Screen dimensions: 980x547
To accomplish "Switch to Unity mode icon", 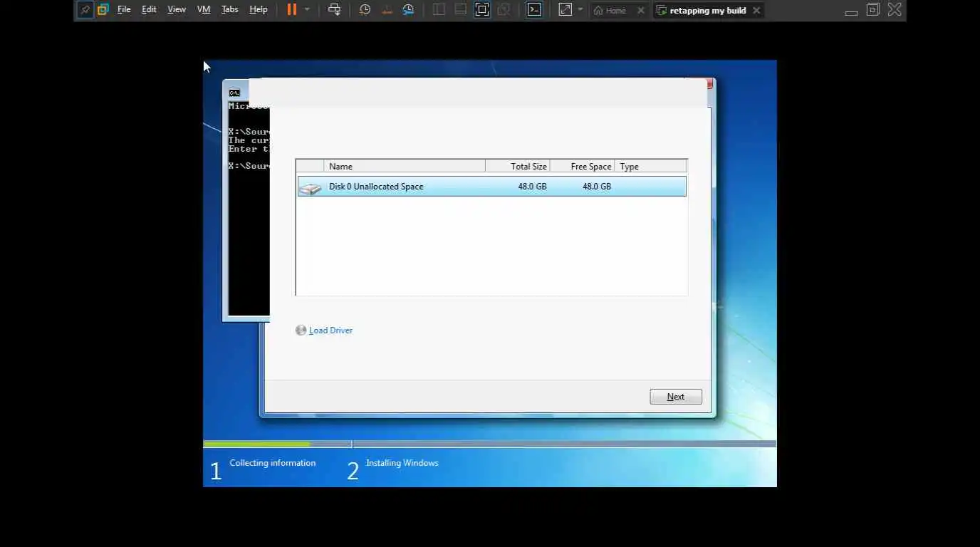I will [504, 10].
